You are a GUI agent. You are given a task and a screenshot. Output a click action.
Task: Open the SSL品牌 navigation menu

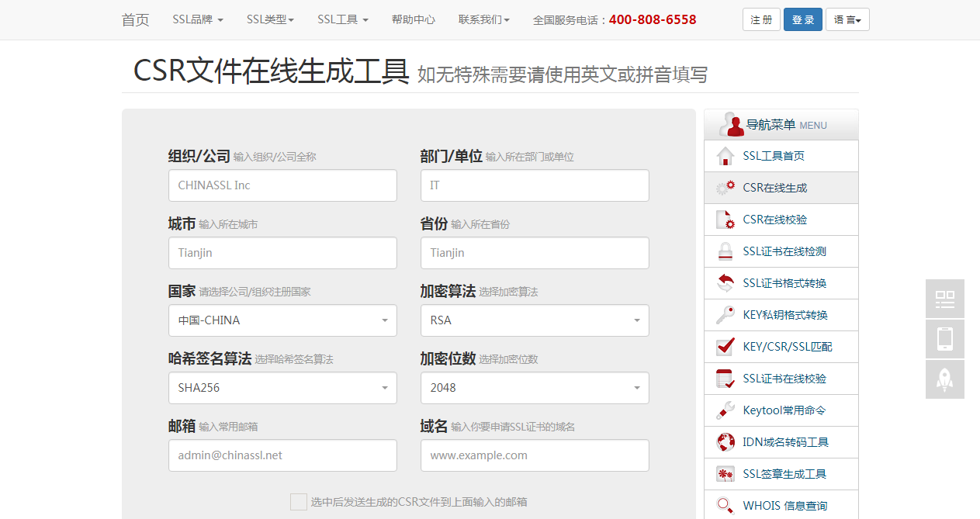198,19
